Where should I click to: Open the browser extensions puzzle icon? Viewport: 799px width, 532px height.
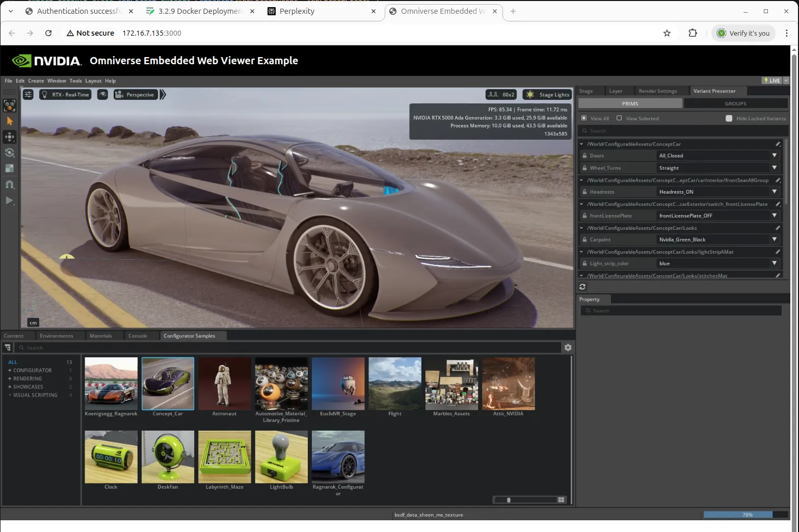click(693, 33)
